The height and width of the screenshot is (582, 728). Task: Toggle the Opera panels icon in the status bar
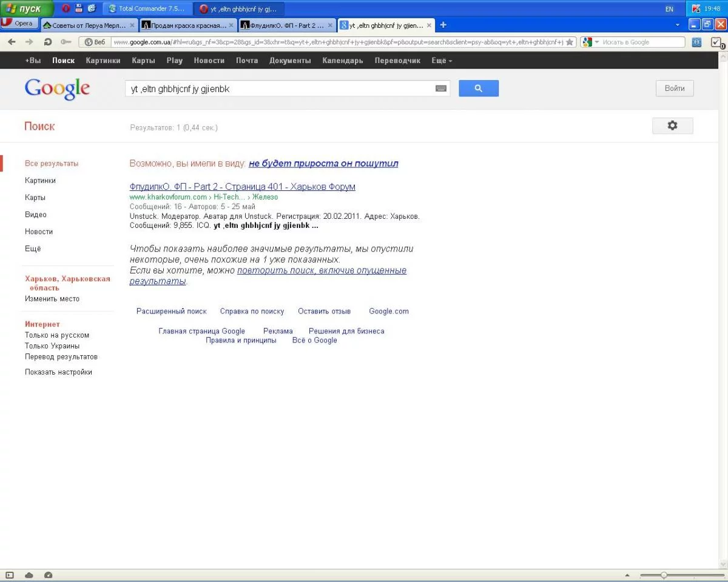[x=10, y=575]
